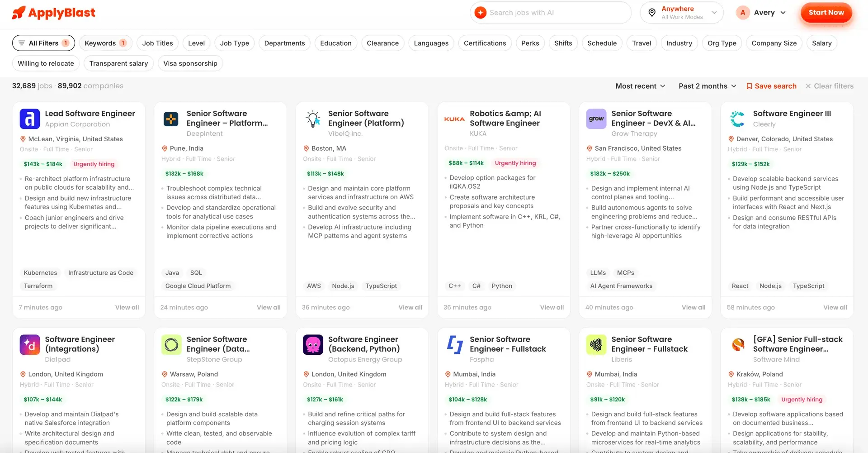
Task: Expand the Avery account menu chevron
Action: pyautogui.click(x=783, y=13)
